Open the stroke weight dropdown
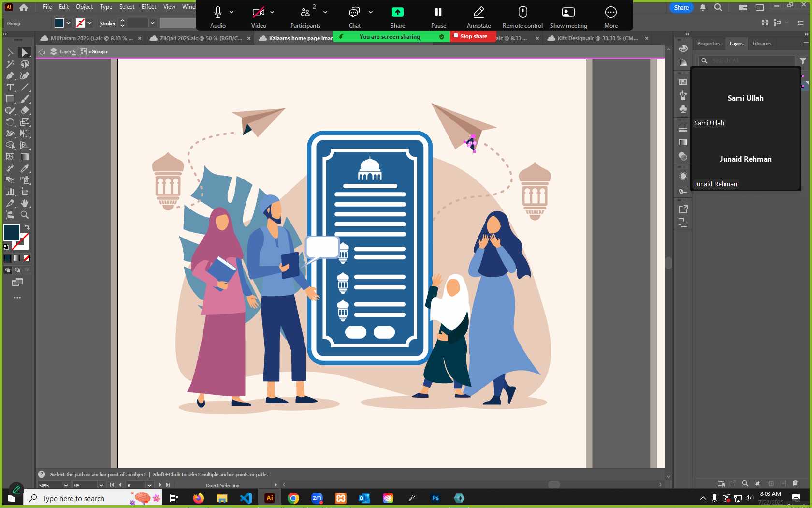812x508 pixels. 152,23
